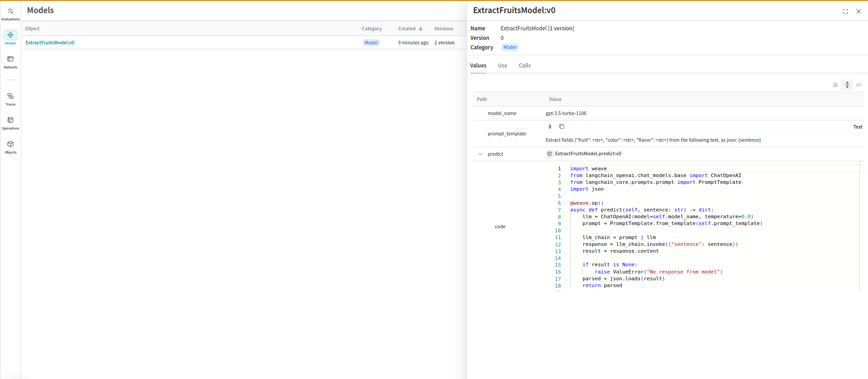Image resolution: width=868 pixels, height=379 pixels.
Task: Copy the prompt_template value
Action: pos(562,127)
